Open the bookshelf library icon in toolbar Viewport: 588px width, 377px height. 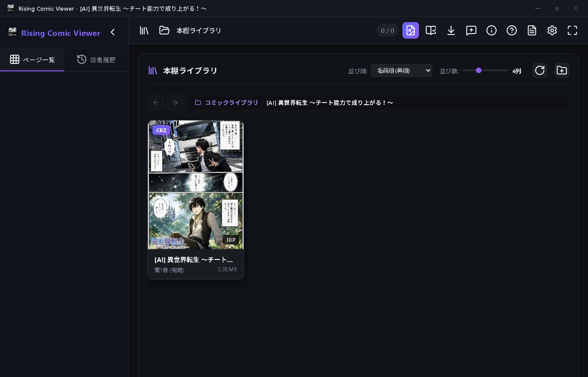[x=144, y=30]
